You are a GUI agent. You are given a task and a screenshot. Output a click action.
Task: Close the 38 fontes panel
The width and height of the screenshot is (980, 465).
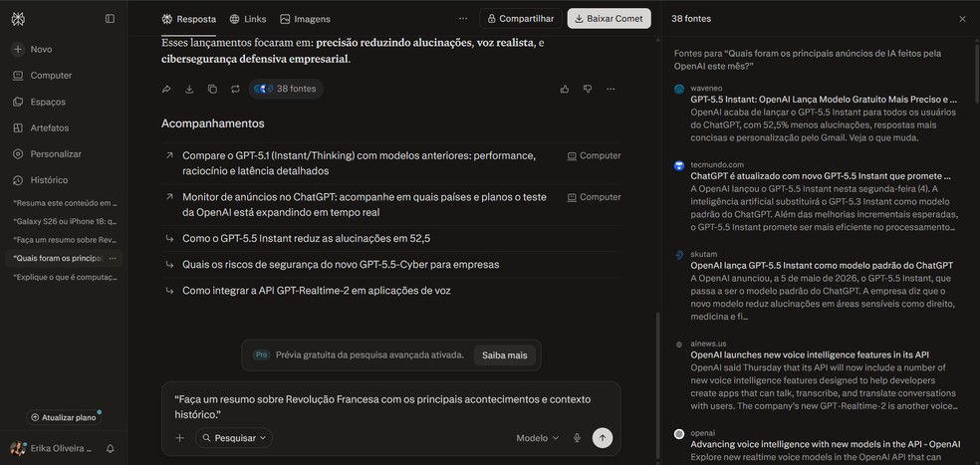click(x=962, y=19)
